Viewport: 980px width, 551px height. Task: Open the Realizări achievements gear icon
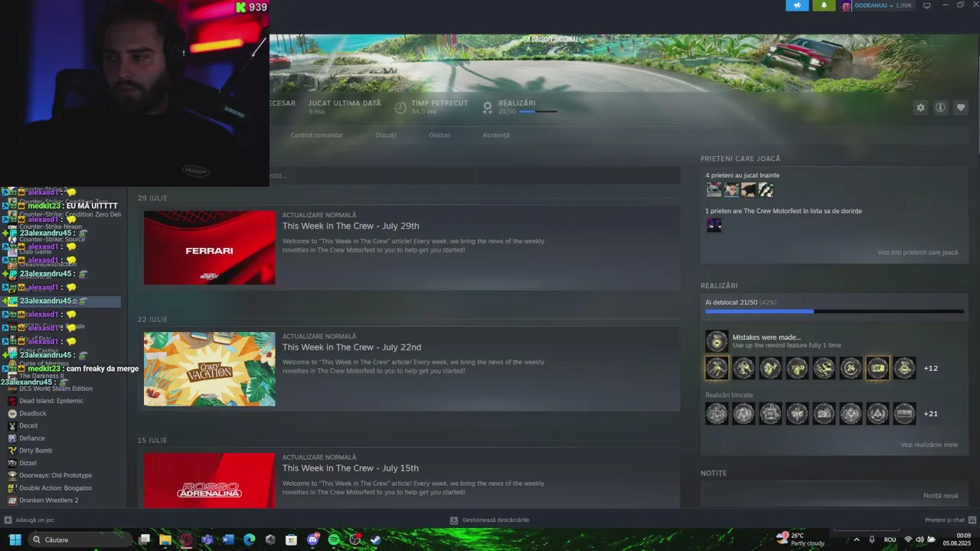coord(488,108)
